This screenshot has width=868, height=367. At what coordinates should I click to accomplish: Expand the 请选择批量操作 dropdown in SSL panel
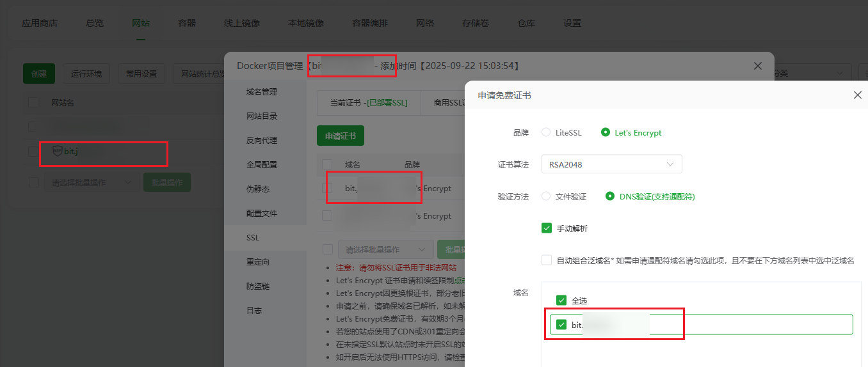[x=386, y=249]
